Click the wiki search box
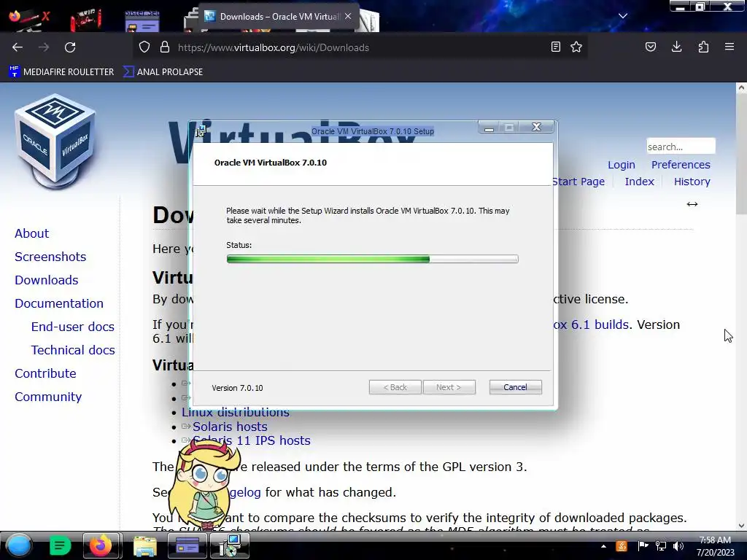Image resolution: width=747 pixels, height=560 pixels. click(681, 146)
